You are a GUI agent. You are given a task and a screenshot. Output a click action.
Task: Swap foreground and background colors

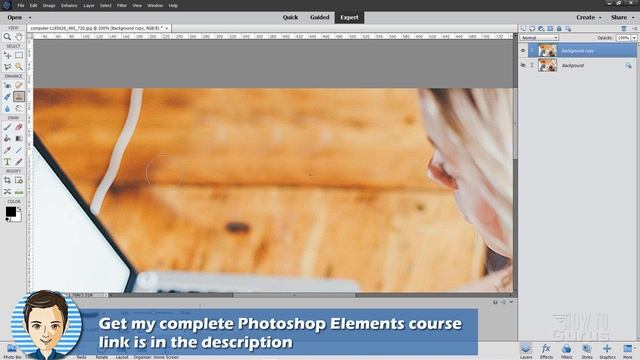[x=19, y=209]
